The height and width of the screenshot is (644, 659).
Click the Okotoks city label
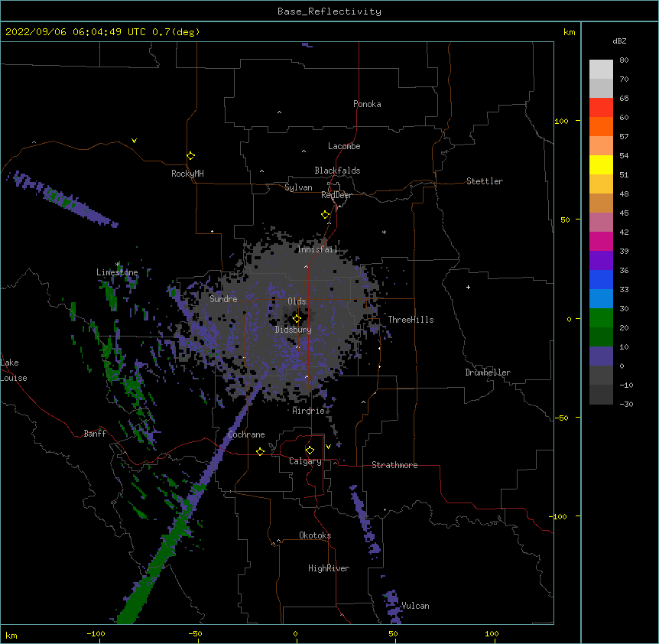[315, 535]
